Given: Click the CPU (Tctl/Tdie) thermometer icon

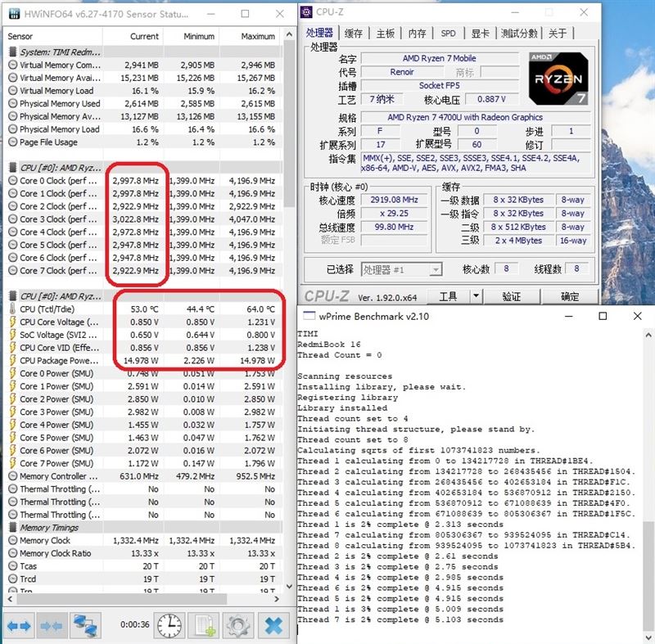Looking at the screenshot, I should click(x=12, y=308).
